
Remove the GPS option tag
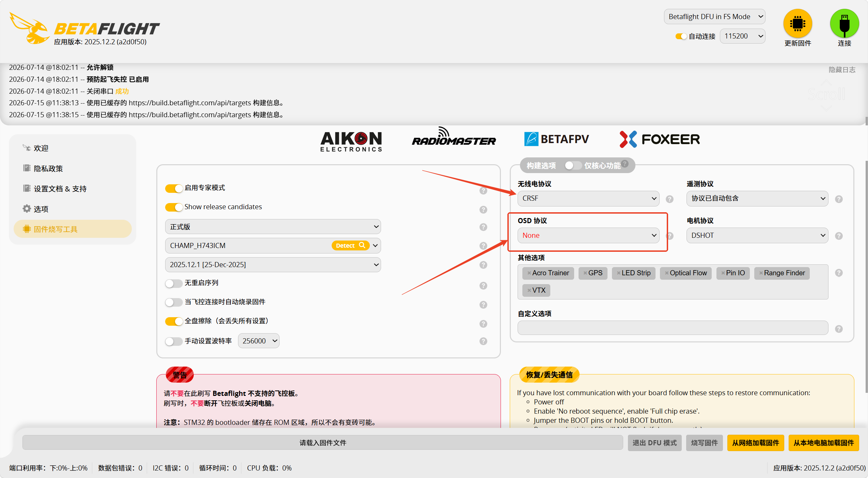(585, 273)
